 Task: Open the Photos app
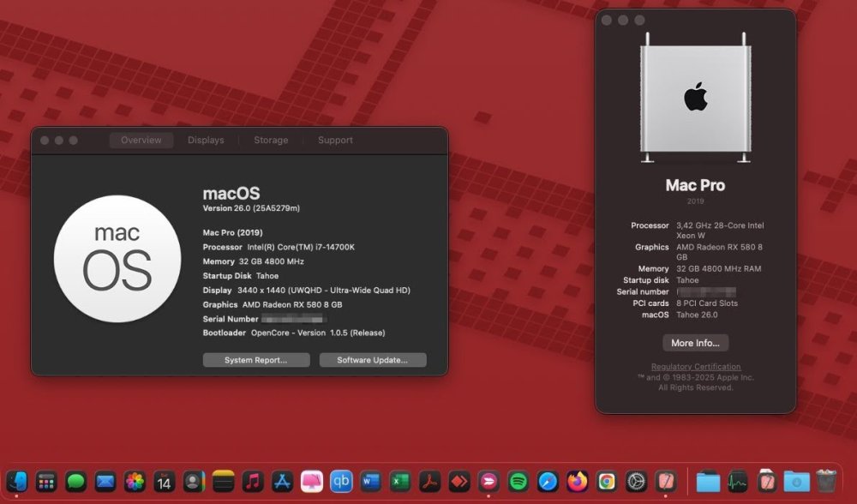pos(135,482)
